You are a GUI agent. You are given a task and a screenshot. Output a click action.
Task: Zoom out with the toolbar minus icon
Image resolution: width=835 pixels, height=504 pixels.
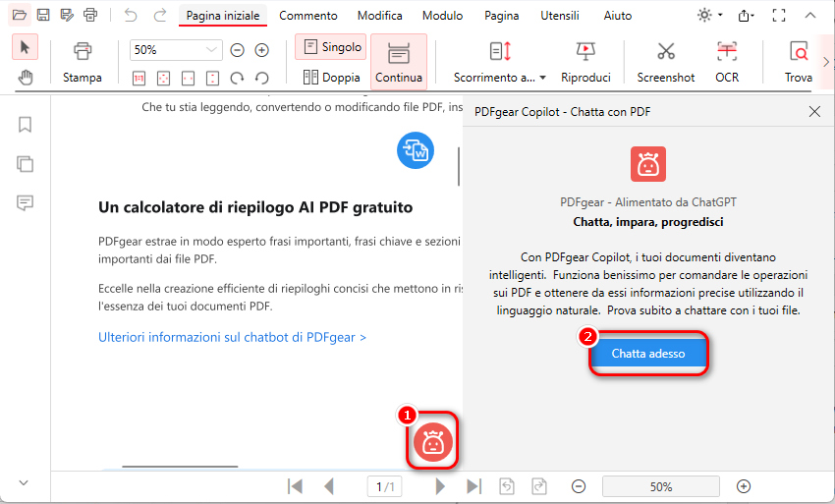pyautogui.click(x=237, y=50)
